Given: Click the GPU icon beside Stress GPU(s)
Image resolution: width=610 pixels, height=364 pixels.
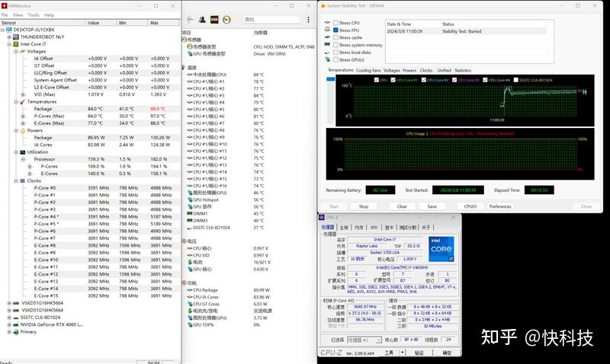Looking at the screenshot, I should pyautogui.click(x=327, y=60).
